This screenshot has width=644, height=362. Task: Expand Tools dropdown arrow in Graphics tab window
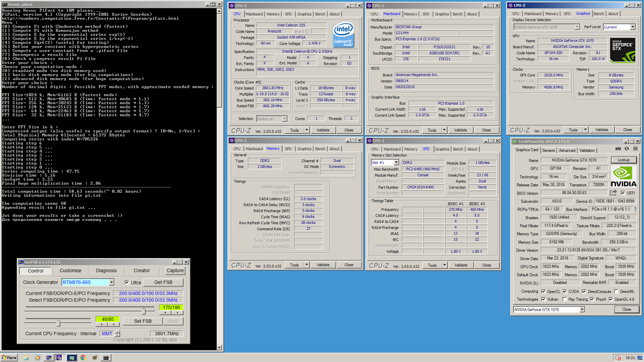tap(585, 130)
